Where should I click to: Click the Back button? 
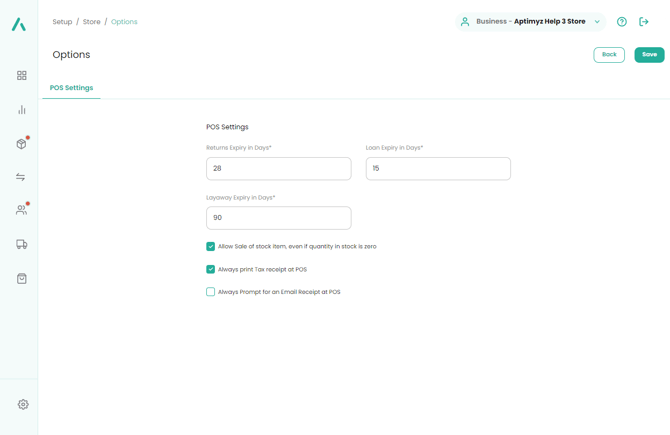click(x=609, y=55)
